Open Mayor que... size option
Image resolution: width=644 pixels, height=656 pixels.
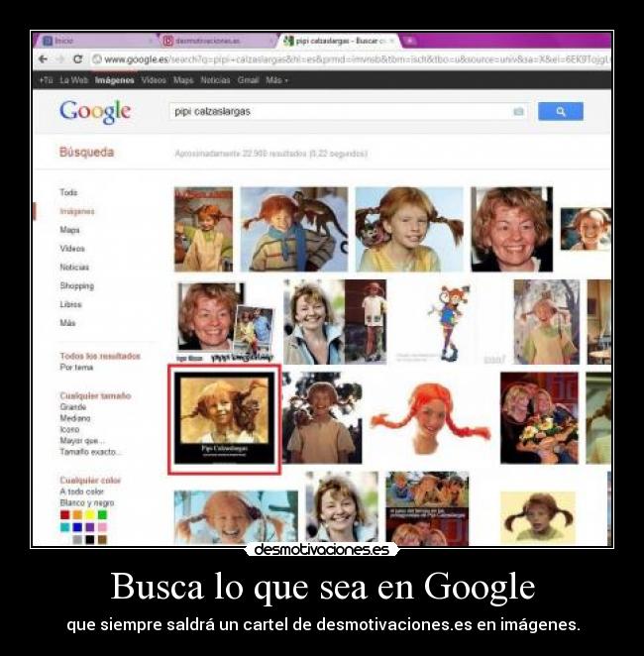coord(82,441)
